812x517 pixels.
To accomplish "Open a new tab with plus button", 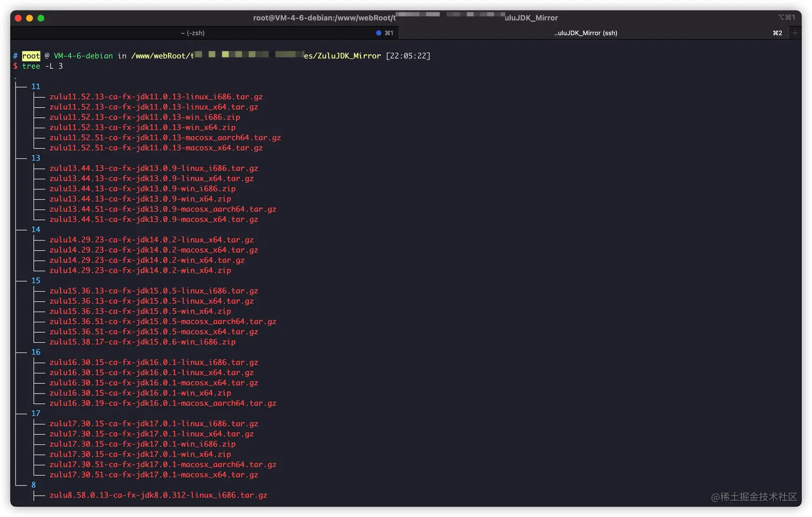I will tap(795, 33).
